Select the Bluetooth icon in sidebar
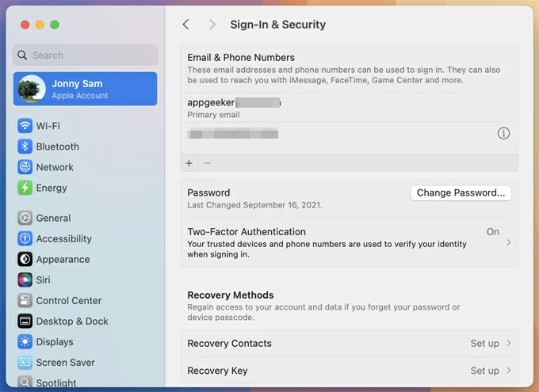Image resolution: width=539 pixels, height=392 pixels. click(x=25, y=147)
